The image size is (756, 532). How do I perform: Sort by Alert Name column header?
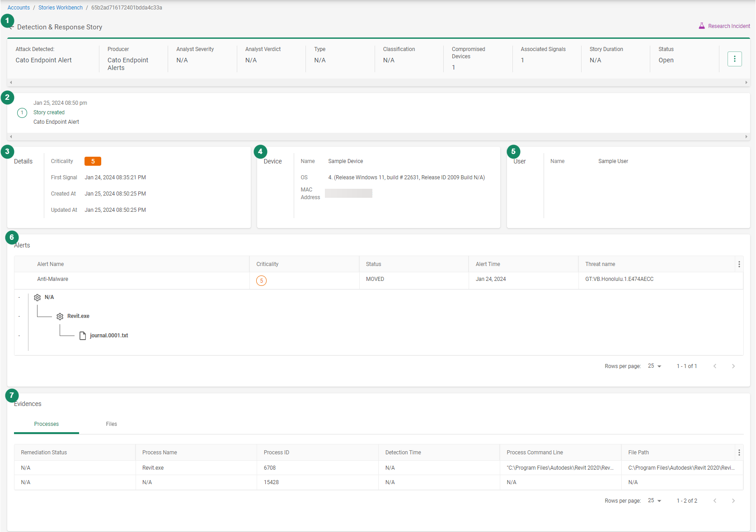50,264
